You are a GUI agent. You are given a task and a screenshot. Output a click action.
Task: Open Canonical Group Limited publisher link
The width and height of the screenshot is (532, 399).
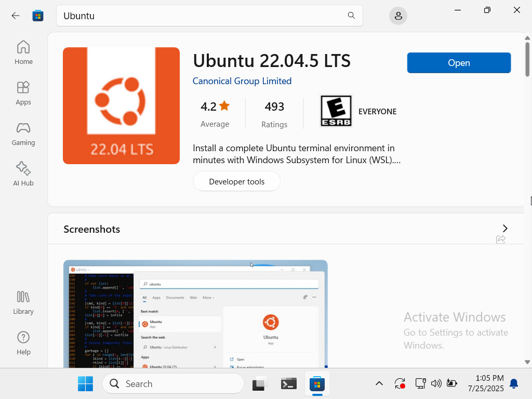tap(242, 81)
